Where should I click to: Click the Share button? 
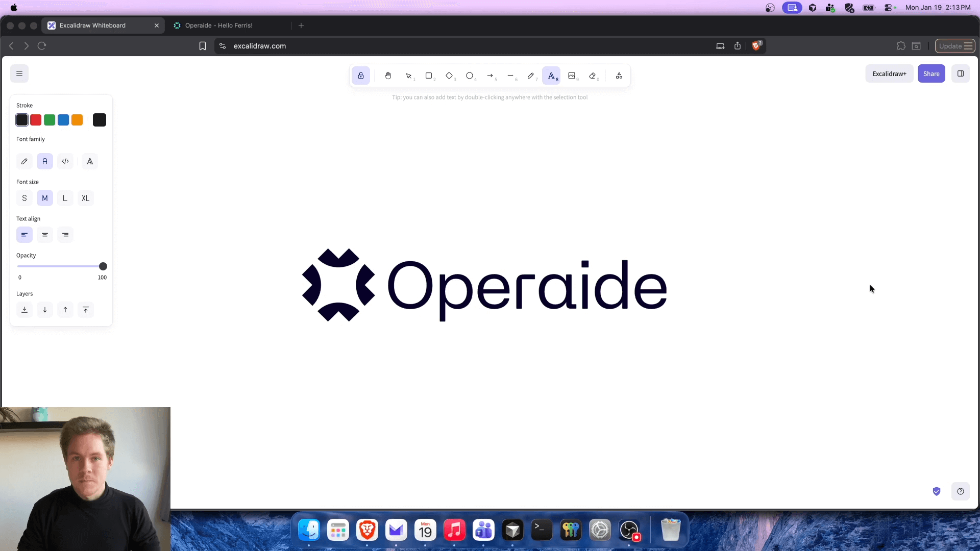click(931, 73)
